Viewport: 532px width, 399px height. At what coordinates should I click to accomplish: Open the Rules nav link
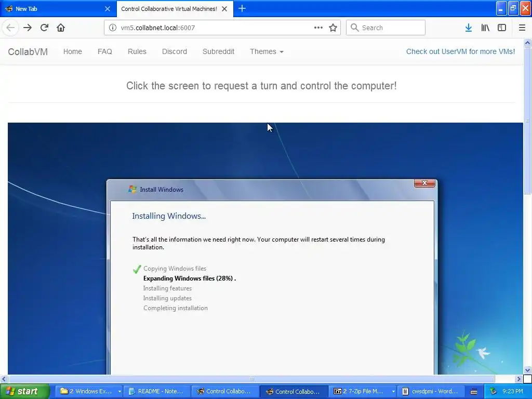(137, 51)
